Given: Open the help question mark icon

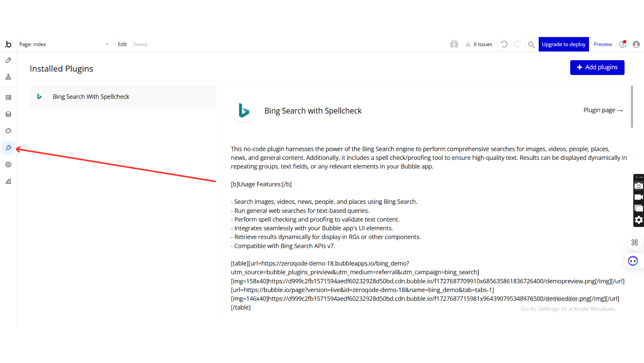Looking at the screenshot, I should coord(623,44).
